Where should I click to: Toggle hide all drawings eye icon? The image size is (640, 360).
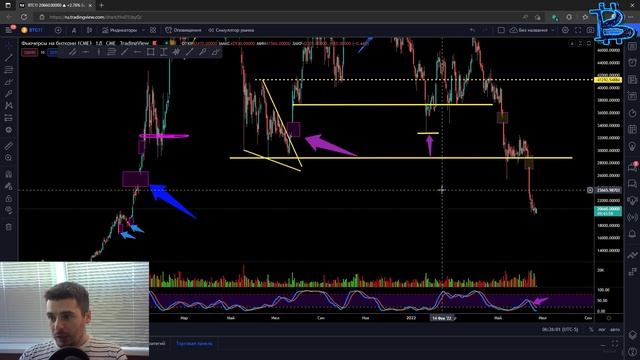point(9,211)
